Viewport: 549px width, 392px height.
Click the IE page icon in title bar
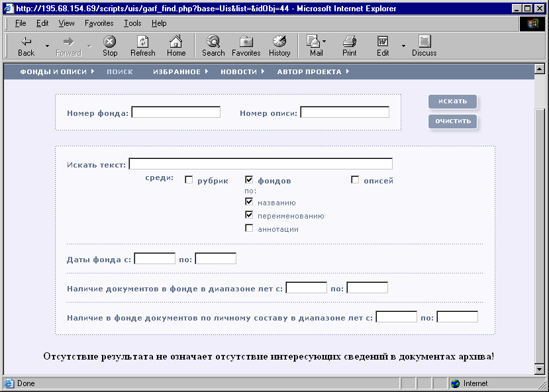click(9, 9)
